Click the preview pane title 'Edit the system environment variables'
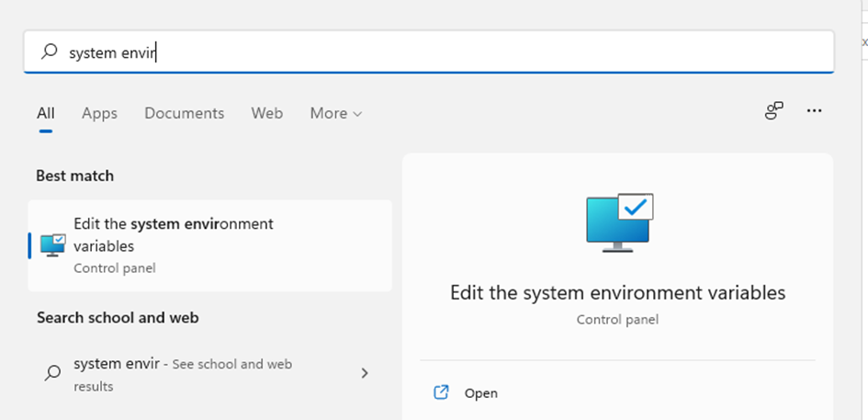Viewport: 868px width, 420px height. [x=617, y=292]
